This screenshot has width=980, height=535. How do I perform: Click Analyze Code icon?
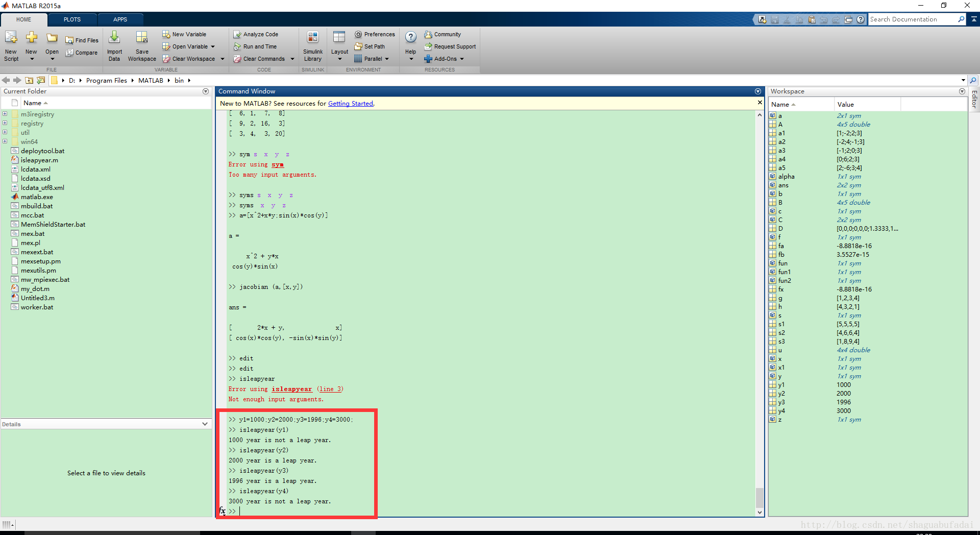[237, 34]
